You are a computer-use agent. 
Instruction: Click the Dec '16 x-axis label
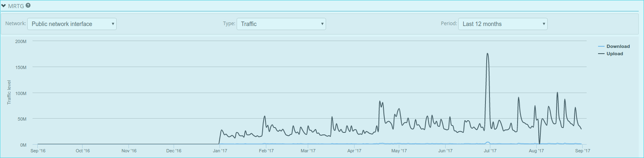click(x=174, y=151)
